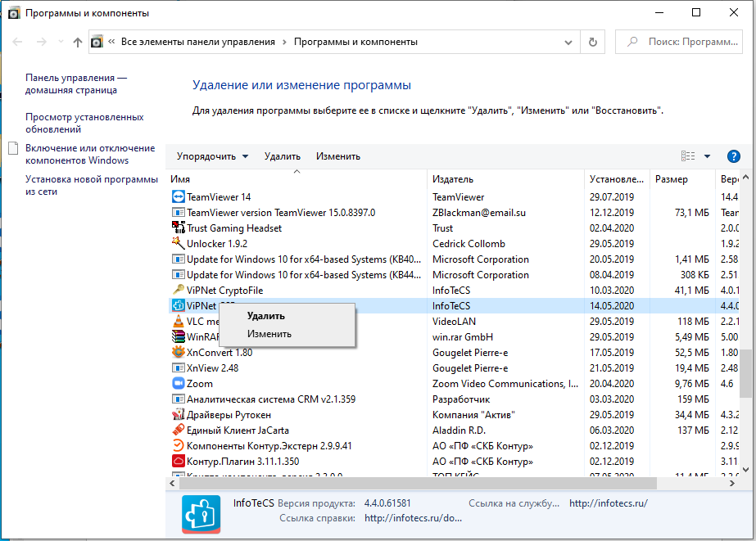
Task: Click the refresh button in address bar
Action: pyautogui.click(x=592, y=42)
